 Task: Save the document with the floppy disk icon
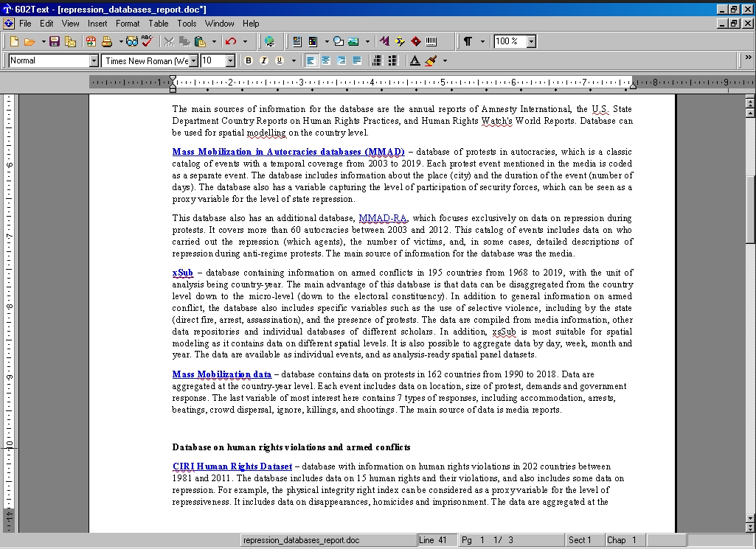click(x=55, y=41)
